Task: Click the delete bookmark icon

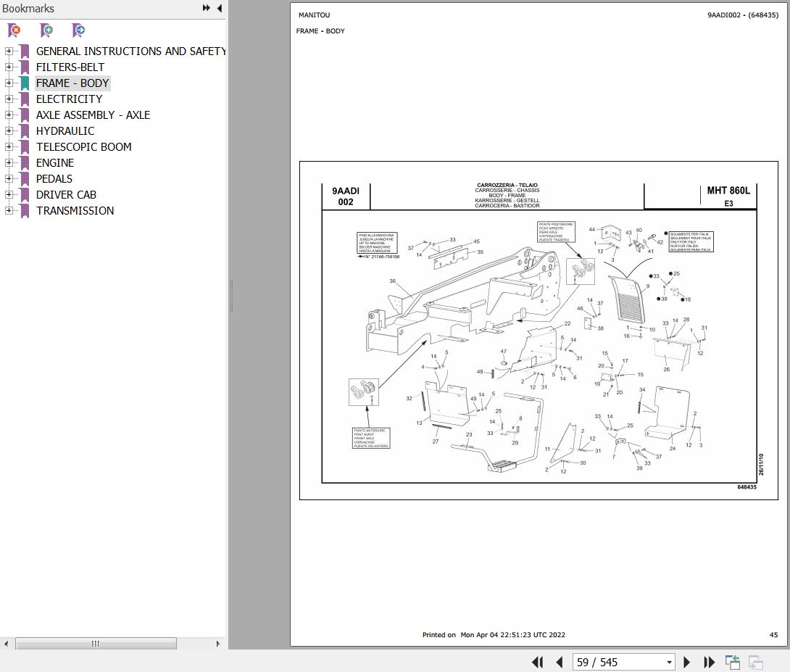Action: (x=14, y=30)
